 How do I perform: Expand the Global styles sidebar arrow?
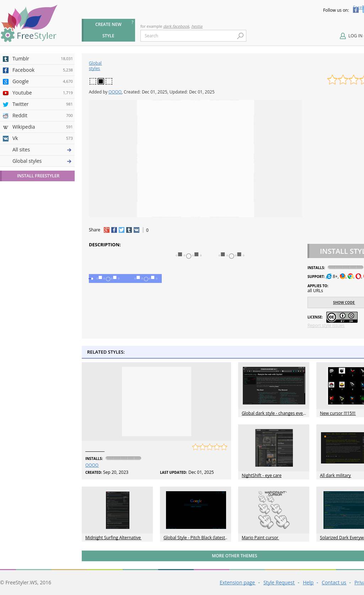pos(69,161)
